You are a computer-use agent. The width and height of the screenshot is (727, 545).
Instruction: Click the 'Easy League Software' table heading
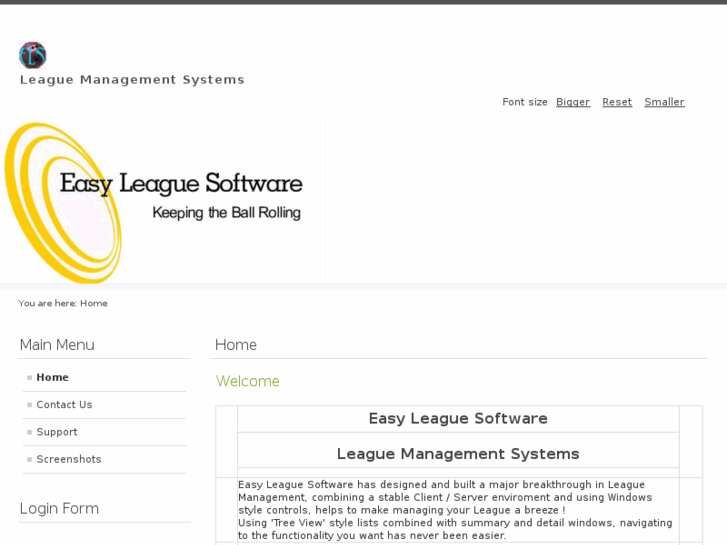(x=458, y=418)
